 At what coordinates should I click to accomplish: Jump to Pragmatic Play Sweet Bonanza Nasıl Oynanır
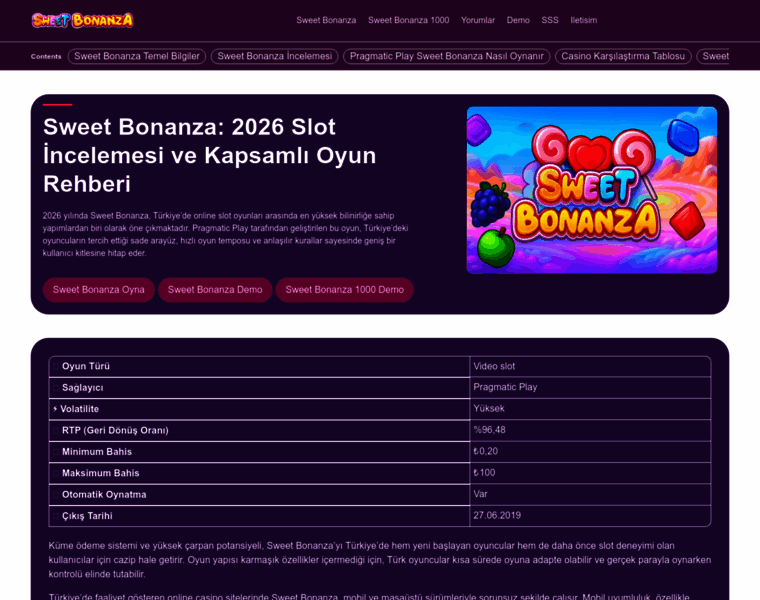coord(446,56)
